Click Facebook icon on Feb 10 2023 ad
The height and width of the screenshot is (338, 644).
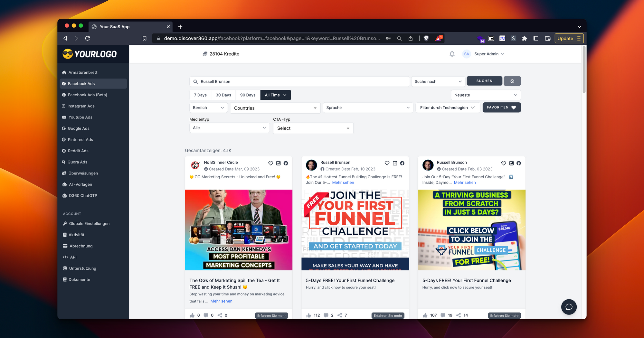(x=402, y=163)
